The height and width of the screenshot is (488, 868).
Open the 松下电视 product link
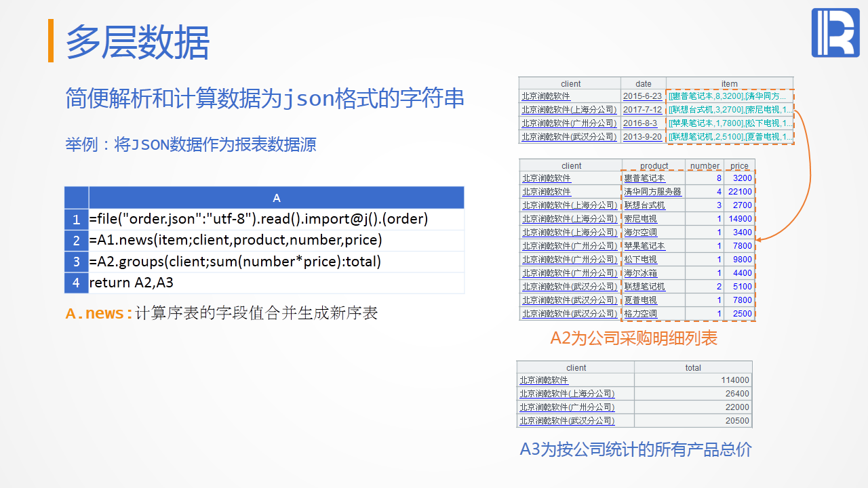(641, 260)
